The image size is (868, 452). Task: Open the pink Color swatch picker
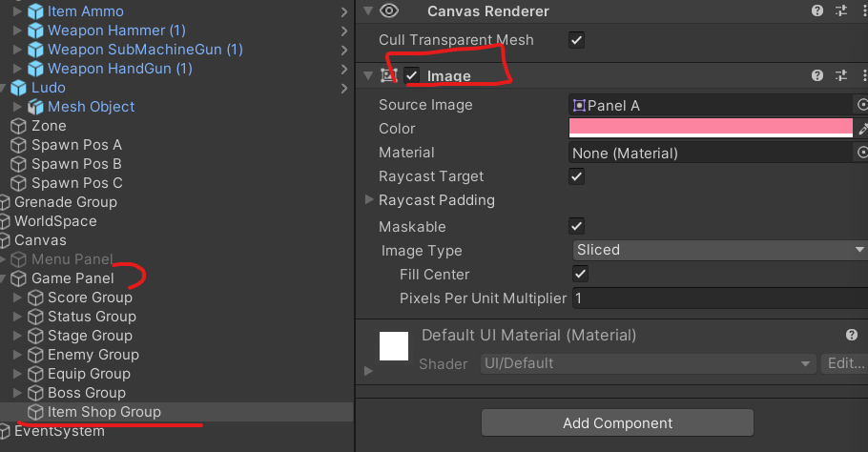point(710,128)
